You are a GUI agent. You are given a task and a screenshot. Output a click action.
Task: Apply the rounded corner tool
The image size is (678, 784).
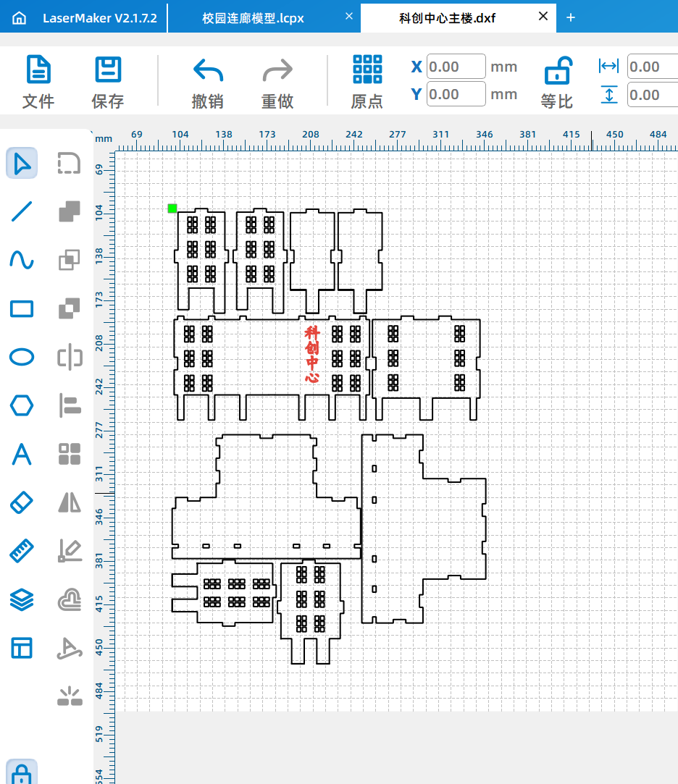point(70,163)
